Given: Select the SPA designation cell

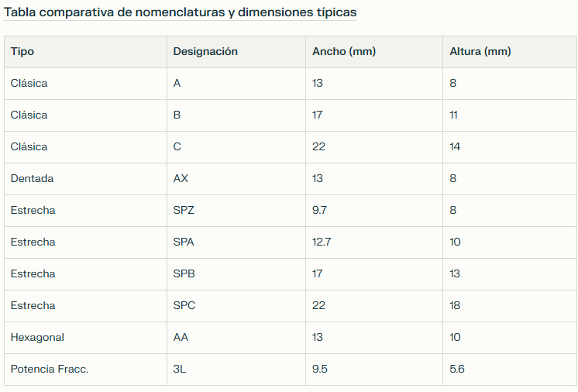Looking at the screenshot, I should coord(236,242).
